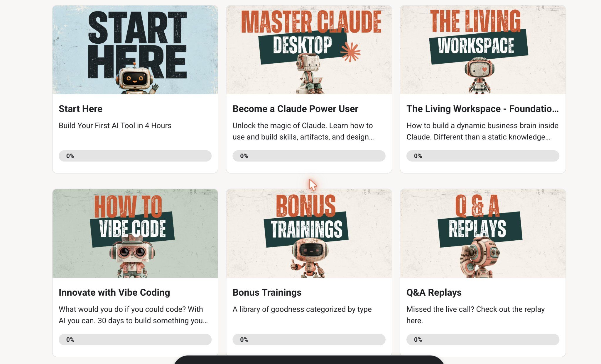Click Innovate with Vibe Coding progress bar
Screen dimensions: 601x364
[x=135, y=339]
